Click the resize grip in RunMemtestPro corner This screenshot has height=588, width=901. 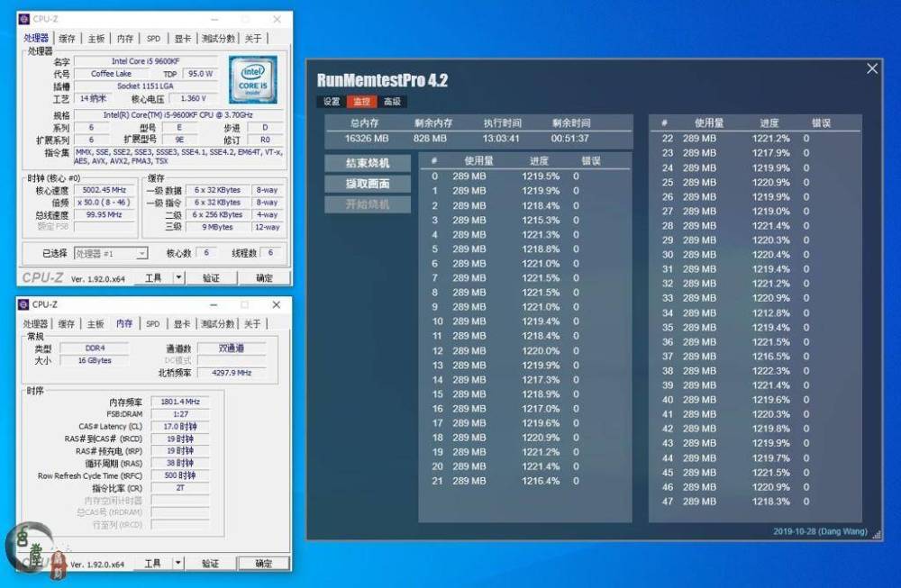pyautogui.click(x=877, y=535)
